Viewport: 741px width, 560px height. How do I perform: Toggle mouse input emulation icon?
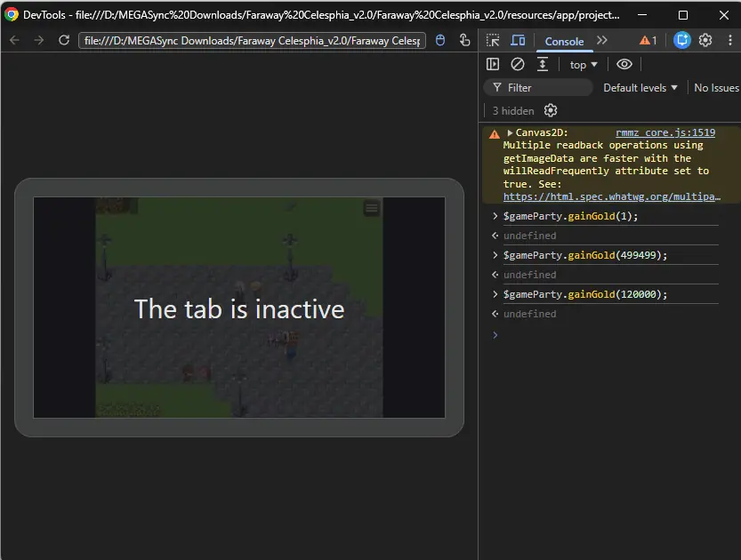[x=440, y=41]
